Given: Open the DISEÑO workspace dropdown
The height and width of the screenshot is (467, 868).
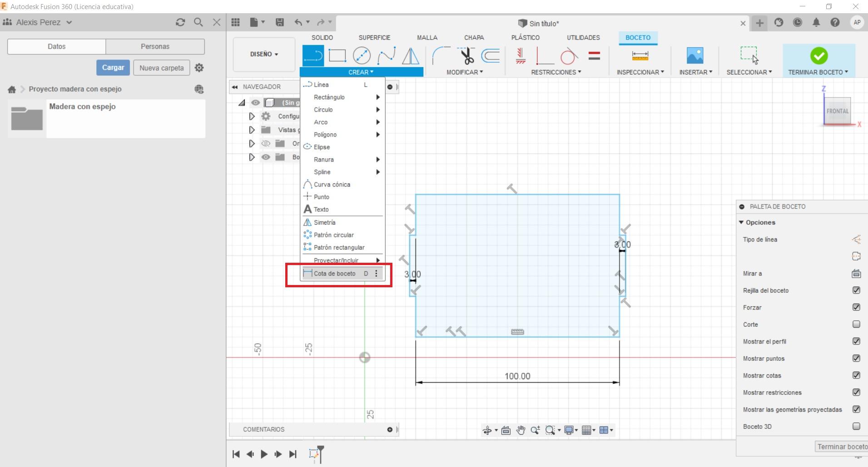Looking at the screenshot, I should point(264,54).
